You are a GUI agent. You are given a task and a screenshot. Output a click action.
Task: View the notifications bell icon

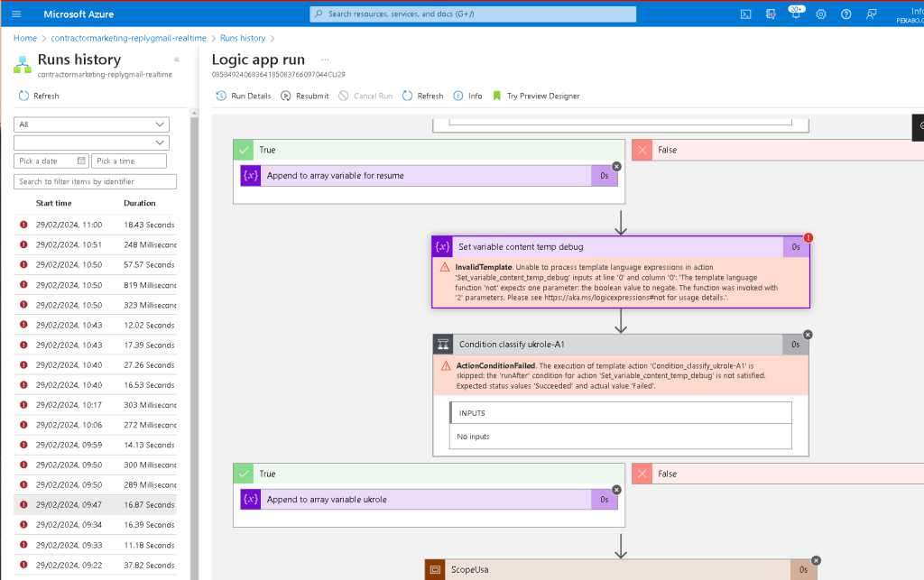click(x=796, y=13)
